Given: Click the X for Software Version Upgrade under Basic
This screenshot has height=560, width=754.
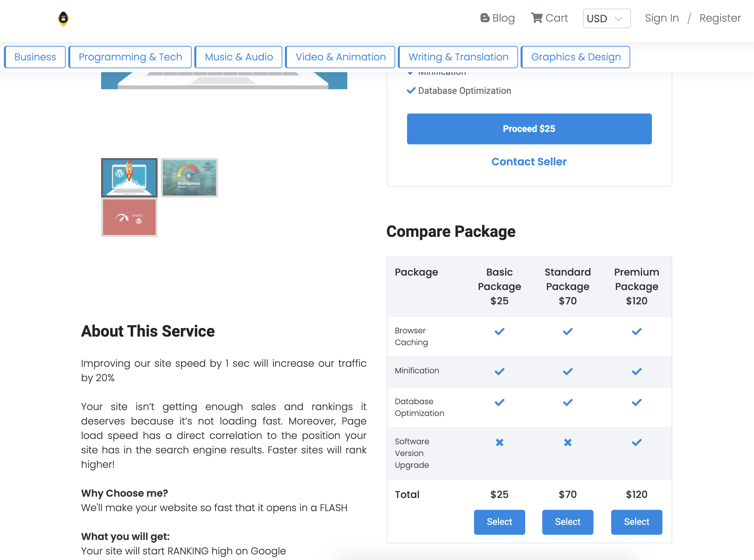Looking at the screenshot, I should click(499, 442).
